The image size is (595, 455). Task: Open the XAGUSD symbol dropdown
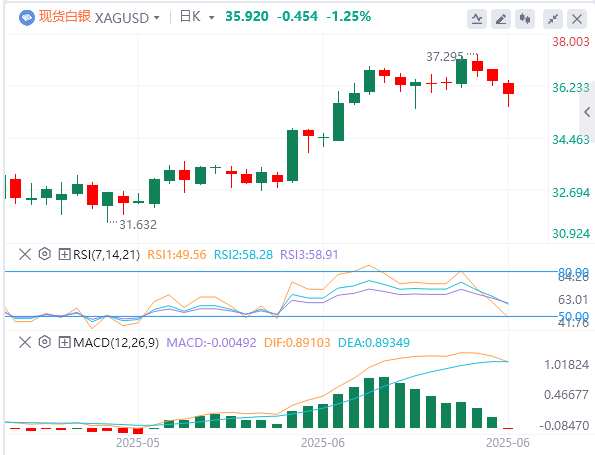127,18
